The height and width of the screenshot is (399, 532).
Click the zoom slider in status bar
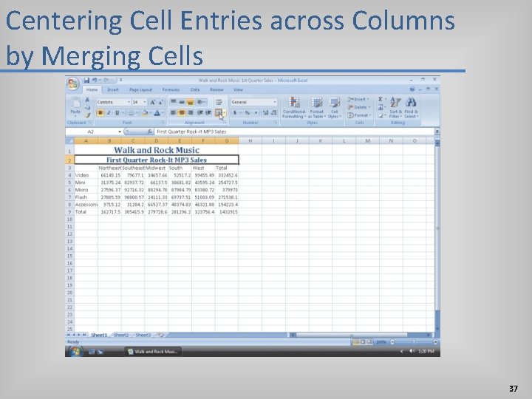(x=414, y=341)
